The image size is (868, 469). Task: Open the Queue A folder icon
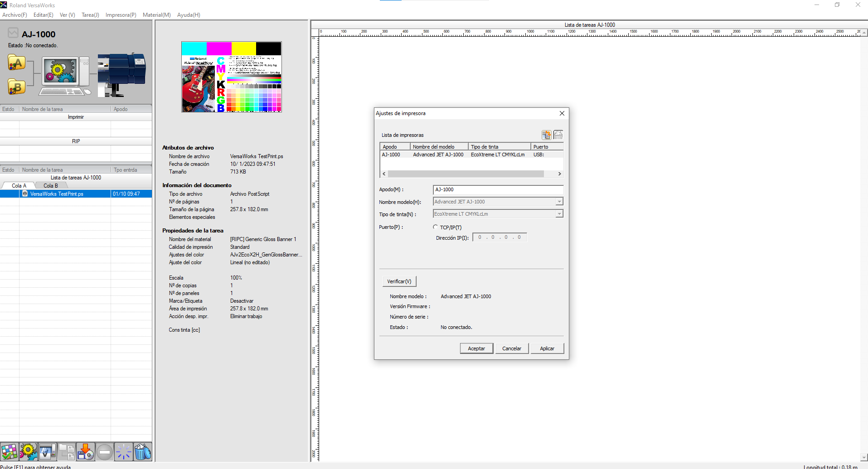click(x=16, y=63)
